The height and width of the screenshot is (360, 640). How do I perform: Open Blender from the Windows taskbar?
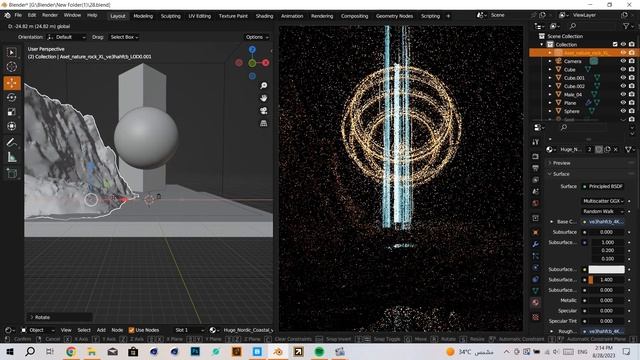(278, 351)
